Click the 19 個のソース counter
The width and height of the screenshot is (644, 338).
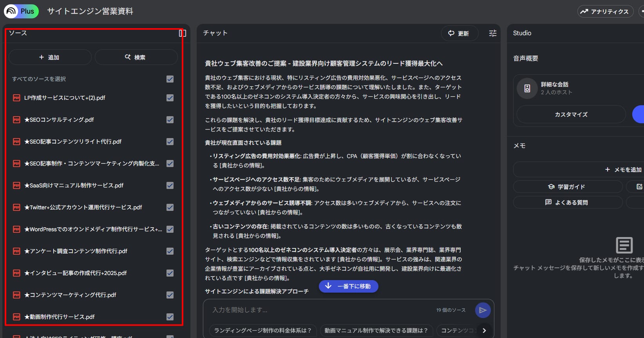click(x=451, y=310)
